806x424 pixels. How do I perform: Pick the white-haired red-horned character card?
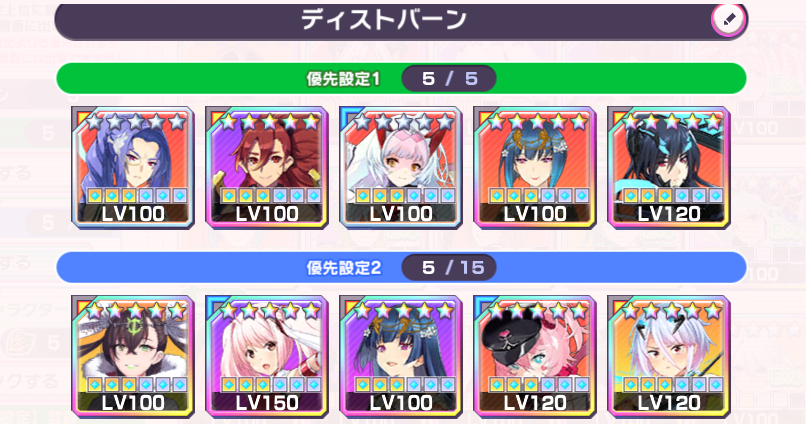401,168
